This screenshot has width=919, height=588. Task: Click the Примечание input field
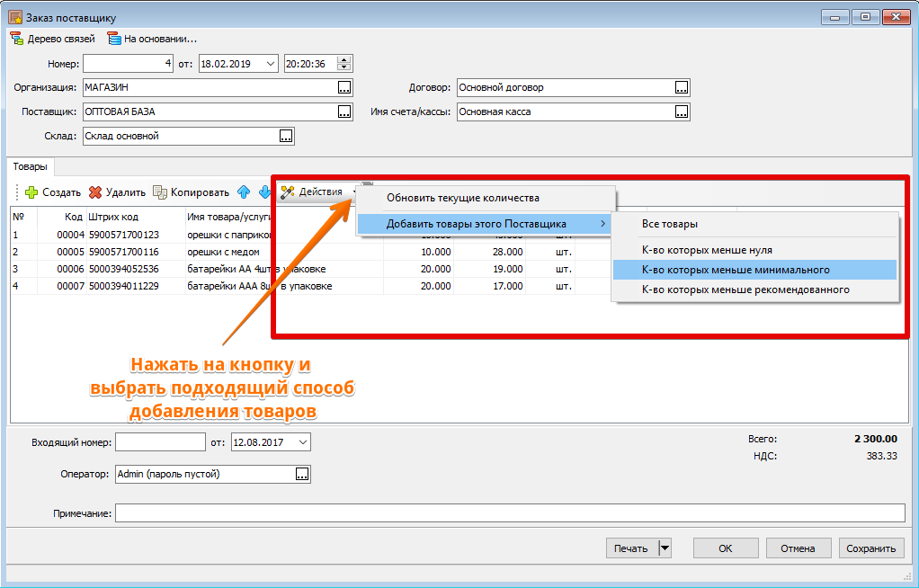(x=510, y=513)
